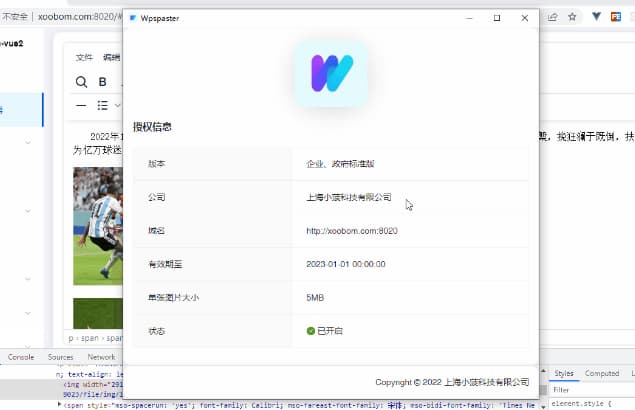Open the 文件 menu in the editor
This screenshot has height=410, width=635.
pos(84,58)
